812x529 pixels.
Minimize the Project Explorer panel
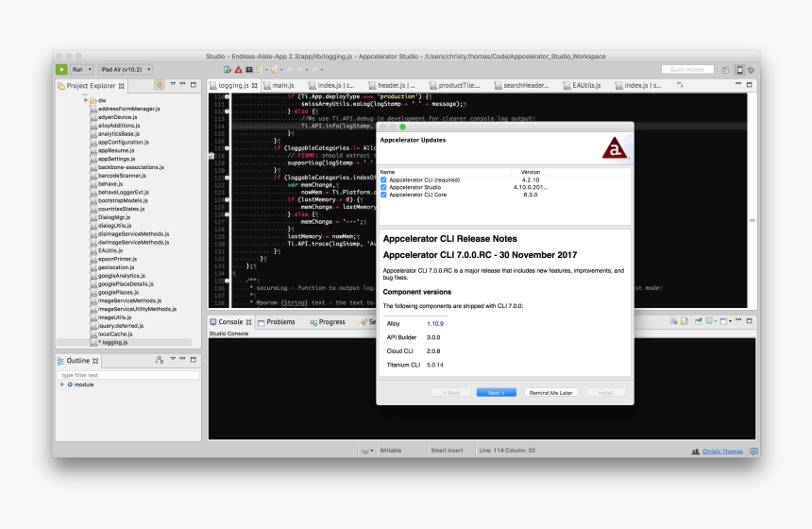click(187, 85)
